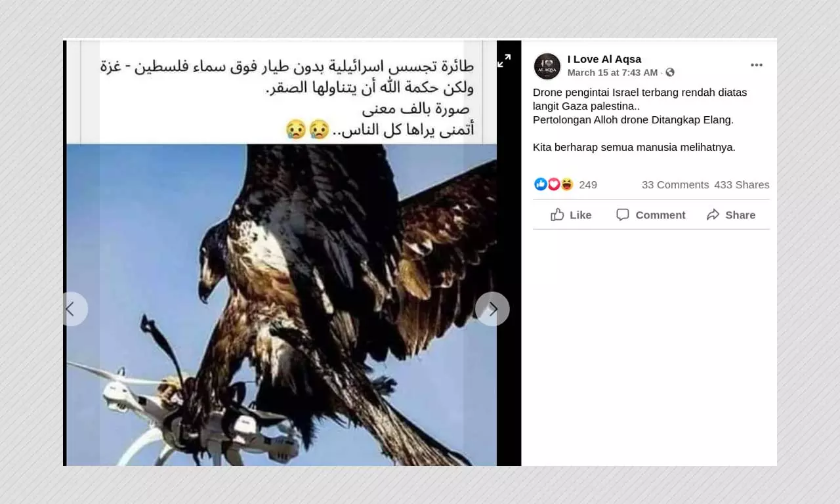The image size is (840, 504).
Task: Click the red heart reaction icon
Action: coord(554,184)
